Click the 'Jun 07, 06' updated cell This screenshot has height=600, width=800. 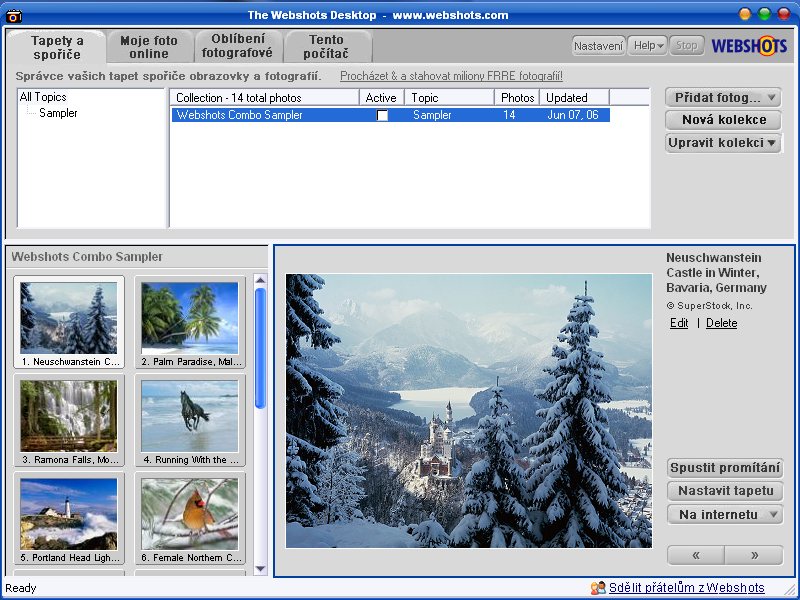point(572,115)
